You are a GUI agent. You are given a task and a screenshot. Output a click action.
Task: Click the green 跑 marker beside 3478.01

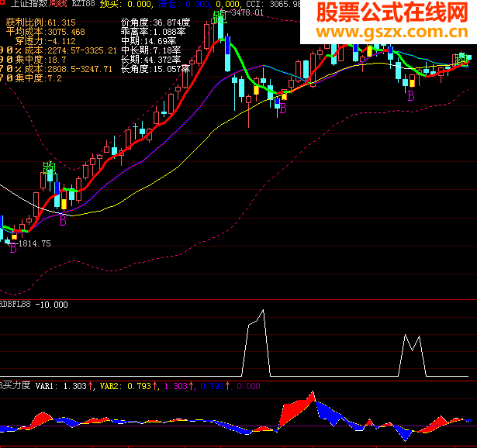pyautogui.click(x=219, y=17)
